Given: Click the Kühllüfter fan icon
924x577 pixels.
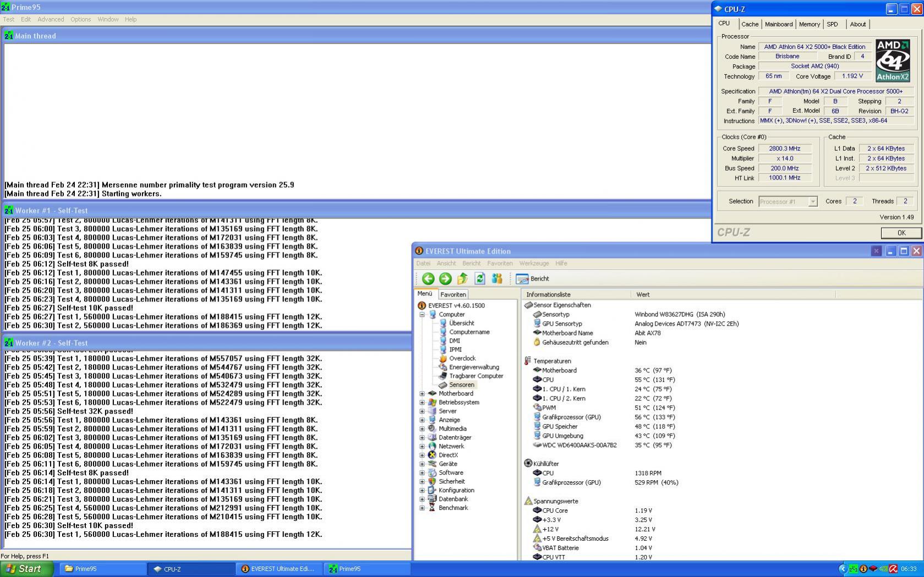Looking at the screenshot, I should point(528,463).
